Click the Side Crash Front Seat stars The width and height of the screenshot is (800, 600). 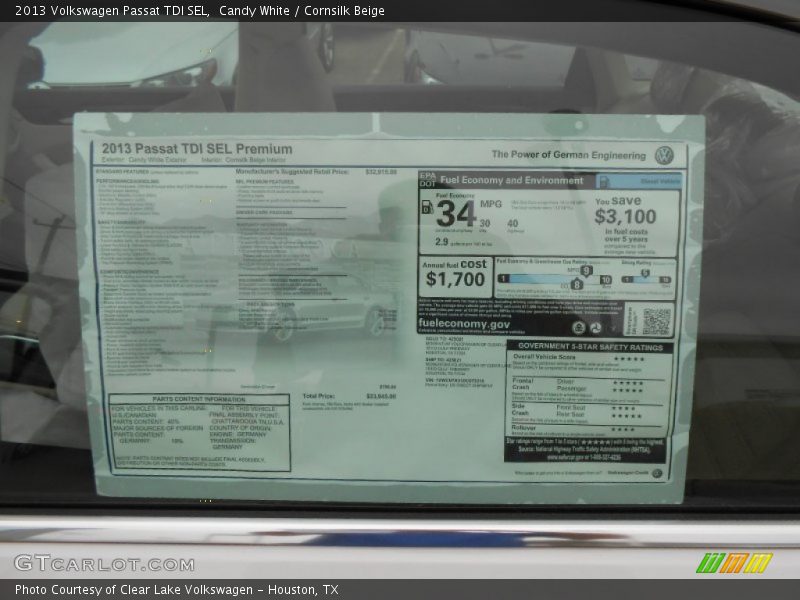623,409
